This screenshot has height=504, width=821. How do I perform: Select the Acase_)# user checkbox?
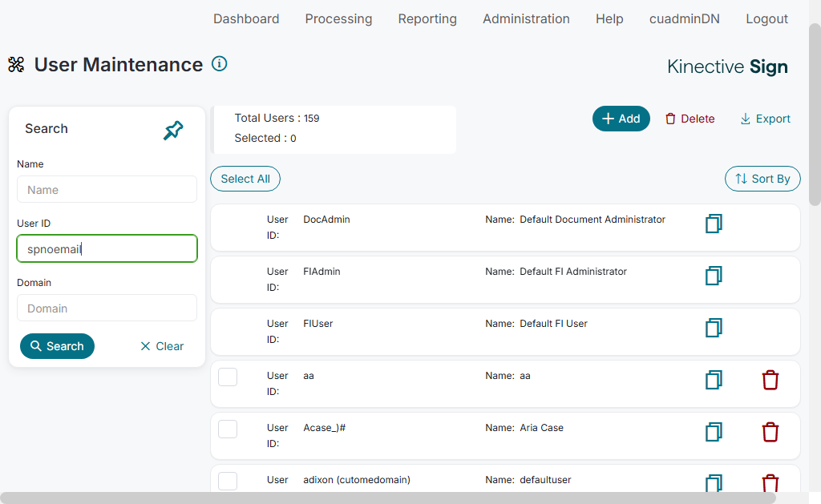[x=228, y=429]
